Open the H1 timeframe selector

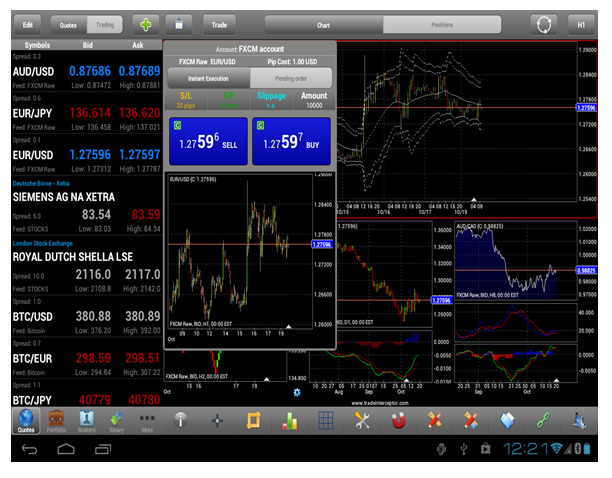coord(581,25)
